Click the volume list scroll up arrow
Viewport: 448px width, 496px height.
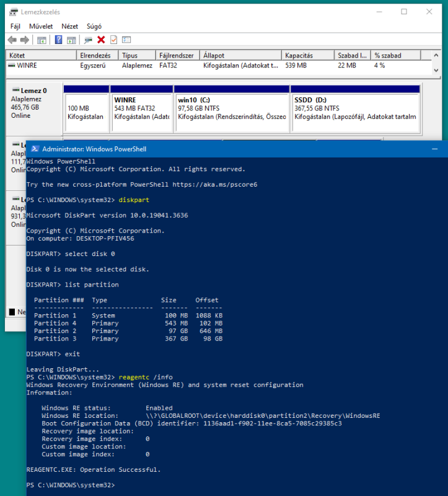[x=436, y=55]
